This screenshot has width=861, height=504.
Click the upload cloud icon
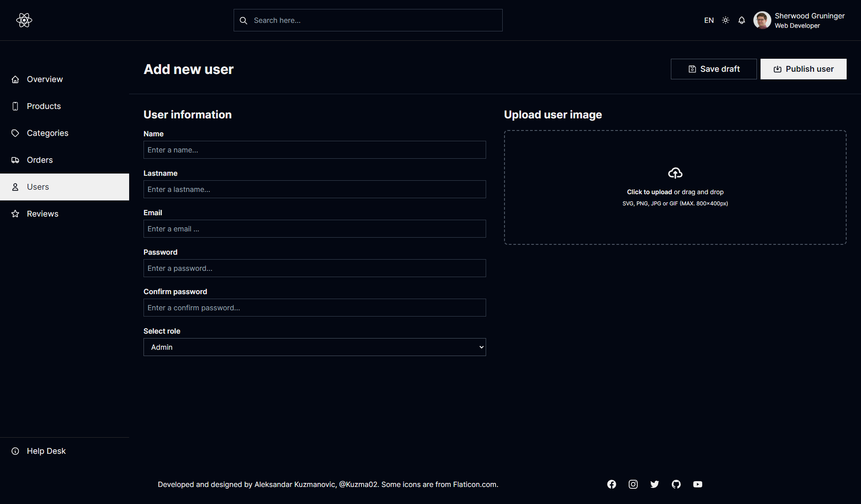[675, 173]
